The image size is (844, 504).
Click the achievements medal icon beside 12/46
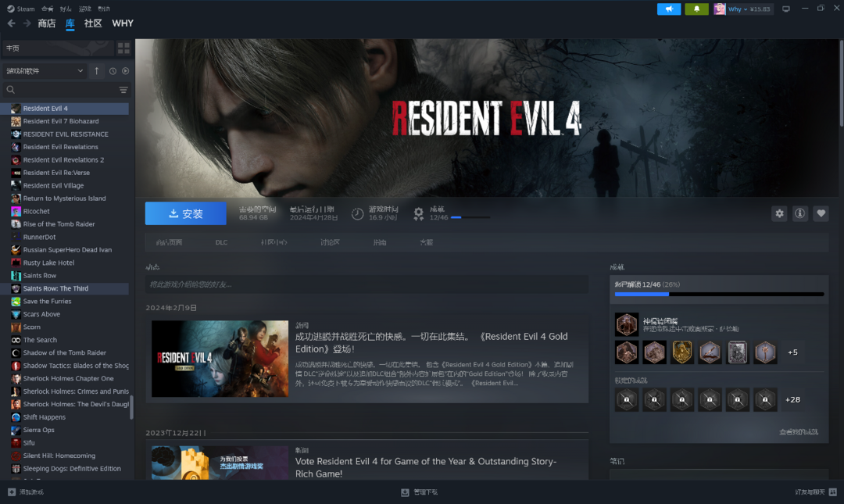point(418,214)
